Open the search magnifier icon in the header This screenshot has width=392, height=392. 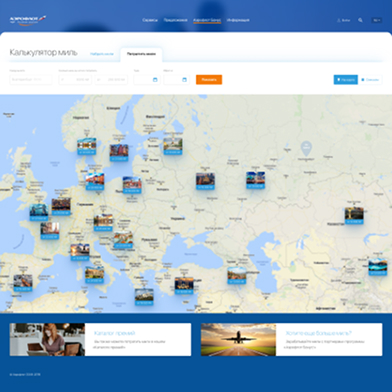(x=360, y=20)
